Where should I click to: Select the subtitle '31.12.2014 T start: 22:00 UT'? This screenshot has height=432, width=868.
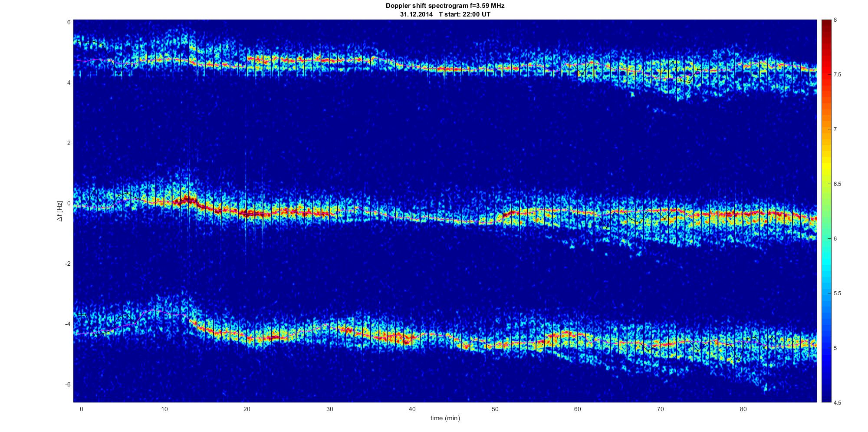445,14
